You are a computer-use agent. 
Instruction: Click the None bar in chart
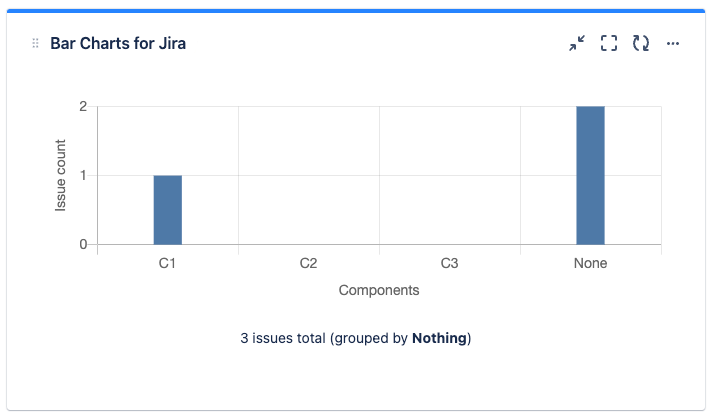[590, 175]
